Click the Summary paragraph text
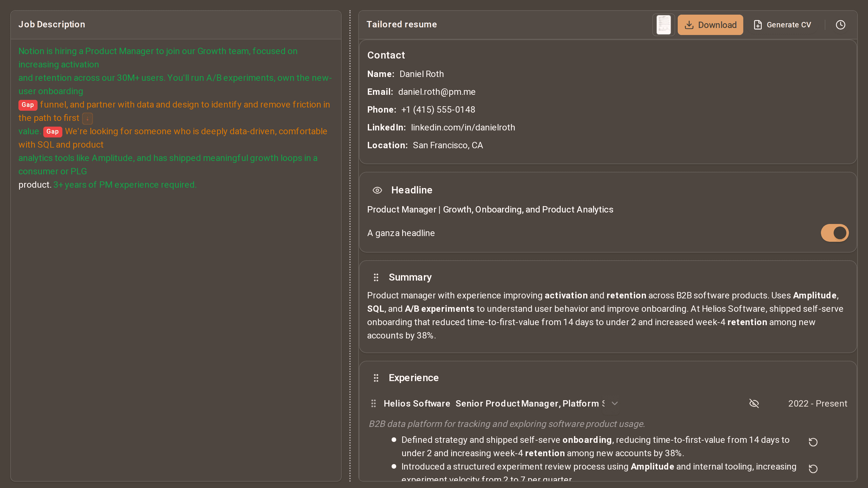 click(x=605, y=316)
